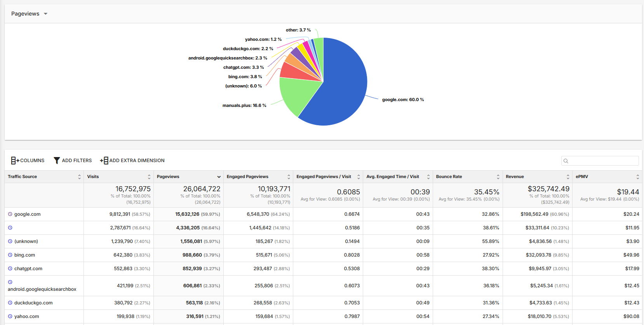Toggle sort order on Pageviews column
This screenshot has width=644, height=325.
coord(219,177)
